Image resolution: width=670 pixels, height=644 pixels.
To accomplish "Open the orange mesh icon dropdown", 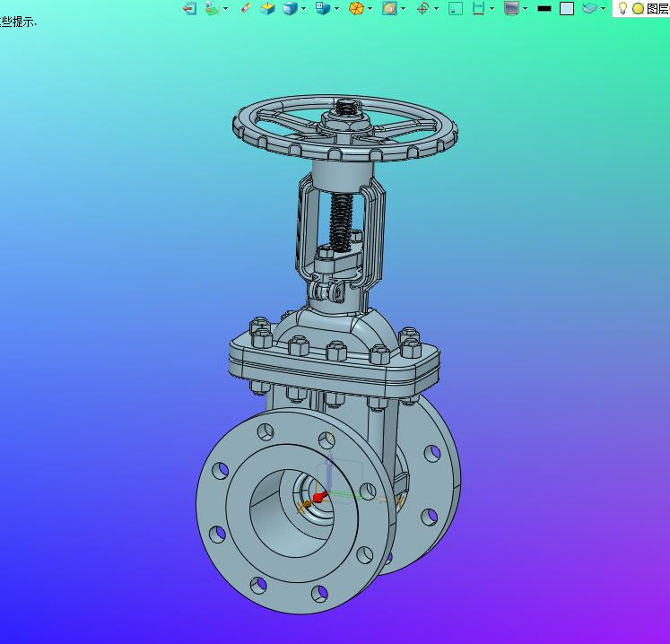I will pos(370,9).
